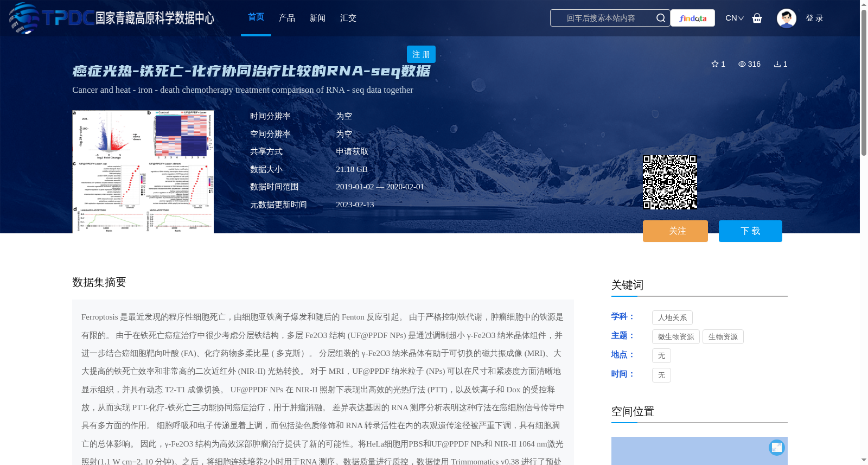Open the CN language dropdown

click(735, 18)
